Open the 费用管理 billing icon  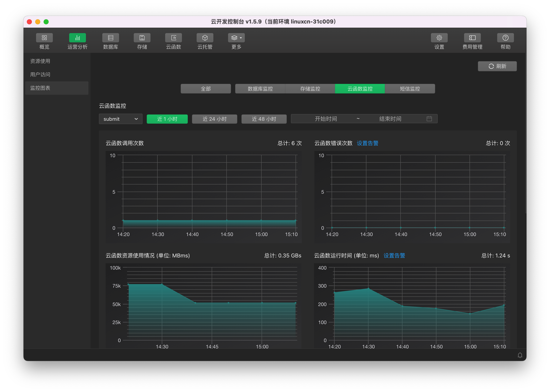pos(472,38)
